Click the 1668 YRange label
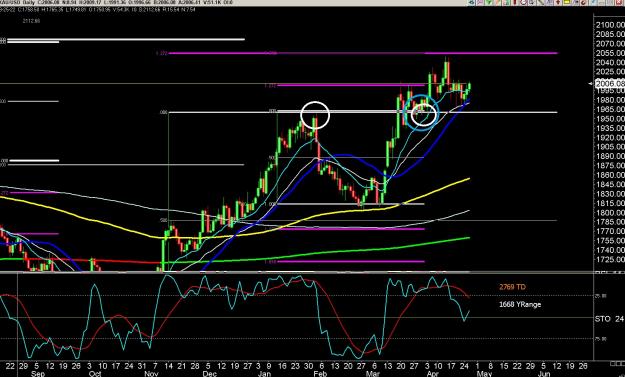 520,304
